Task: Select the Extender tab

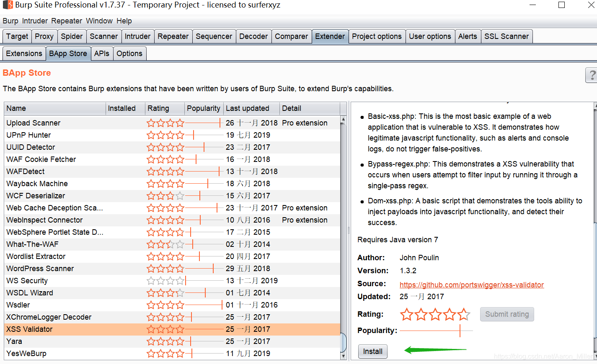Action: coord(330,36)
